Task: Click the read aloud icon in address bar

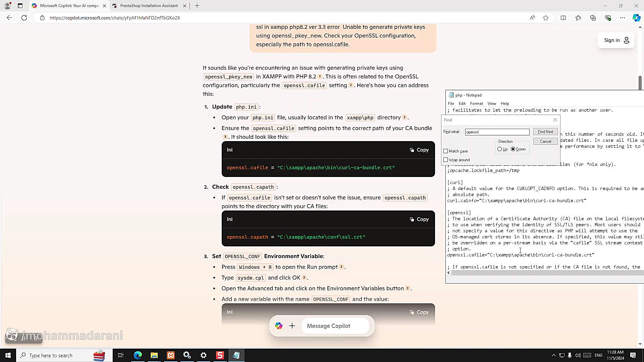Action: [x=532, y=18]
